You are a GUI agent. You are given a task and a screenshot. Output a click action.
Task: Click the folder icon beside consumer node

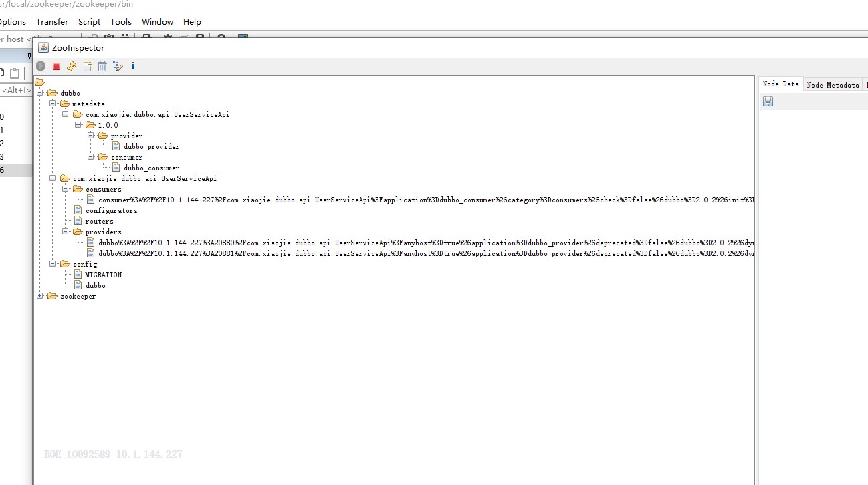click(103, 157)
